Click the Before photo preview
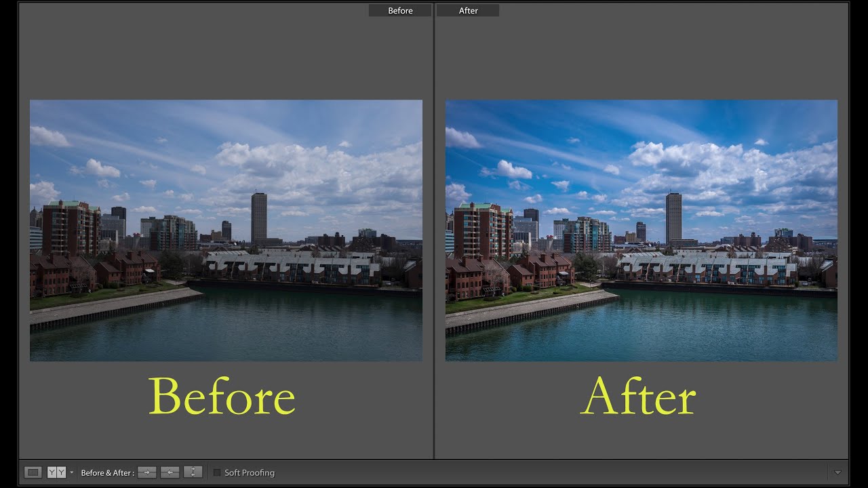 (226, 230)
